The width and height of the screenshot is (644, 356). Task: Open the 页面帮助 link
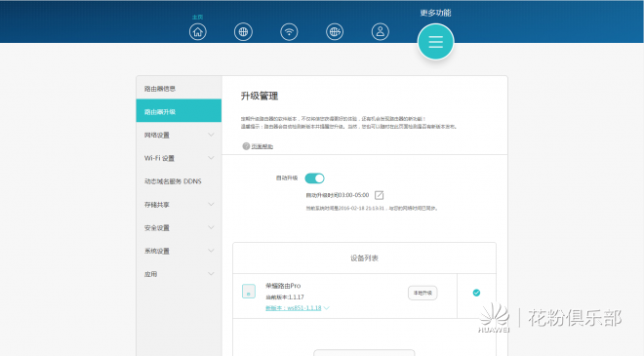[262, 146]
